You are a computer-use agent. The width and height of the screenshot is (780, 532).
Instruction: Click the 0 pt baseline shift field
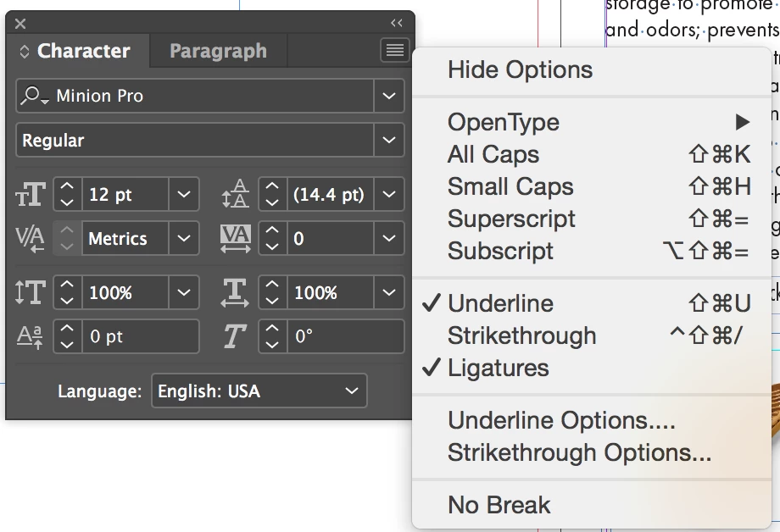pyautogui.click(x=140, y=336)
